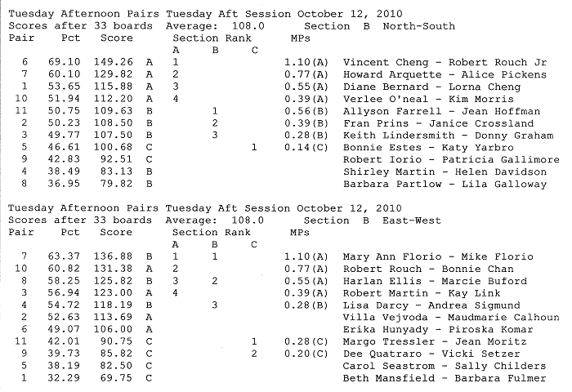Click the MPs header in the East-West table
Image resolution: width=572 pixels, height=392 pixels.
coord(300,233)
